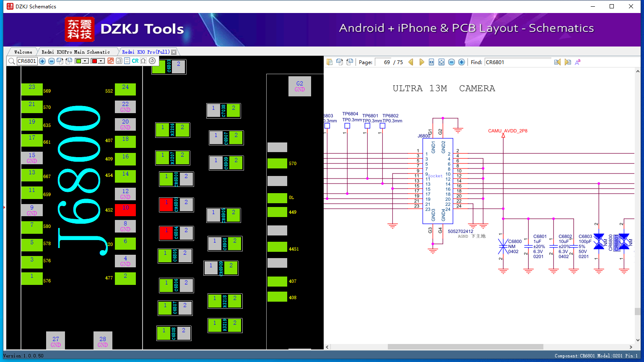Click the ULTRA 13M CAMERA heading
Screen dimensions: 644x362
[444, 88]
